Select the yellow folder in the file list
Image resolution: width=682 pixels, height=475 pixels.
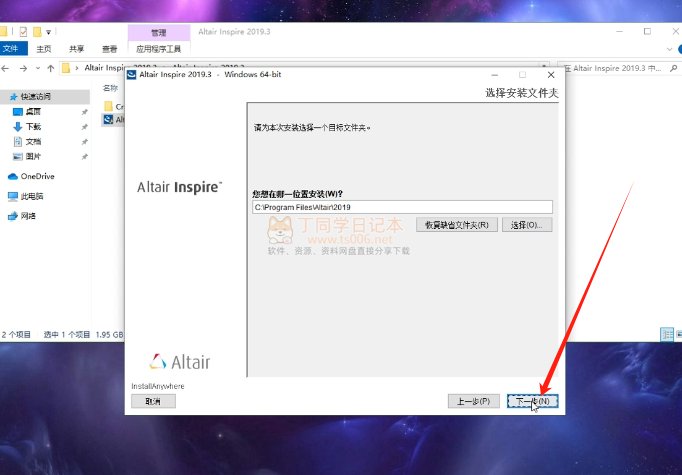pos(109,106)
